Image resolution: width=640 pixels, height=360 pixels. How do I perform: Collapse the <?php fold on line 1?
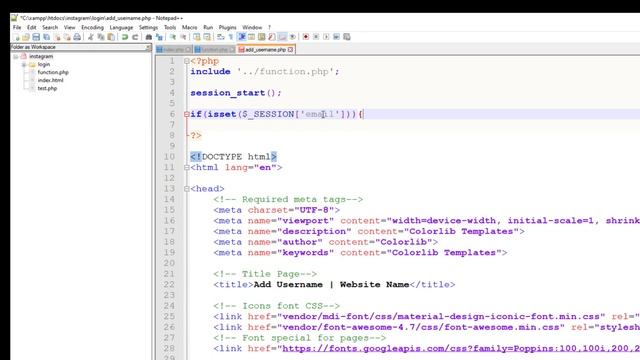click(187, 61)
